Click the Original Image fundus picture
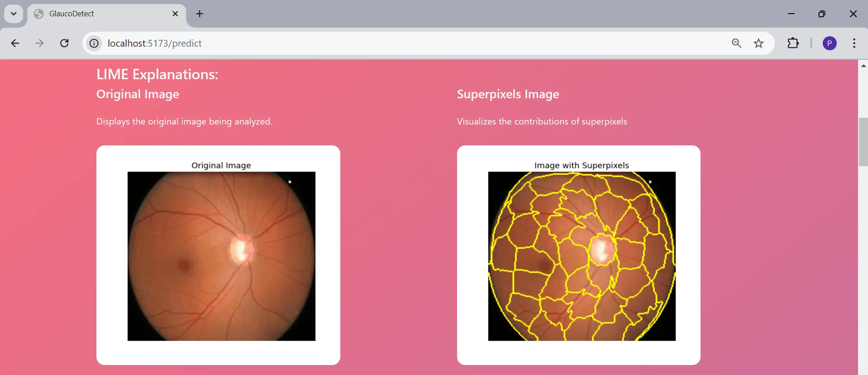868x375 pixels. tap(221, 256)
